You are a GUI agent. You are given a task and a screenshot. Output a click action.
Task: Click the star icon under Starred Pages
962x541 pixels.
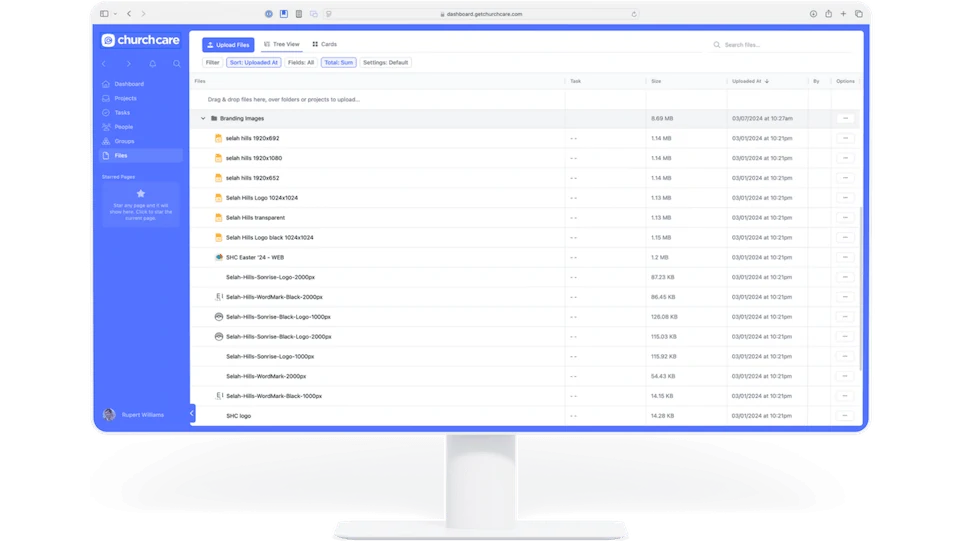tap(140, 194)
